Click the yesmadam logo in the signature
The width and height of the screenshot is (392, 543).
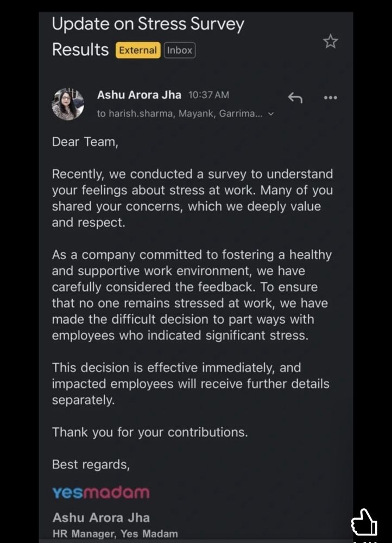pos(100,493)
